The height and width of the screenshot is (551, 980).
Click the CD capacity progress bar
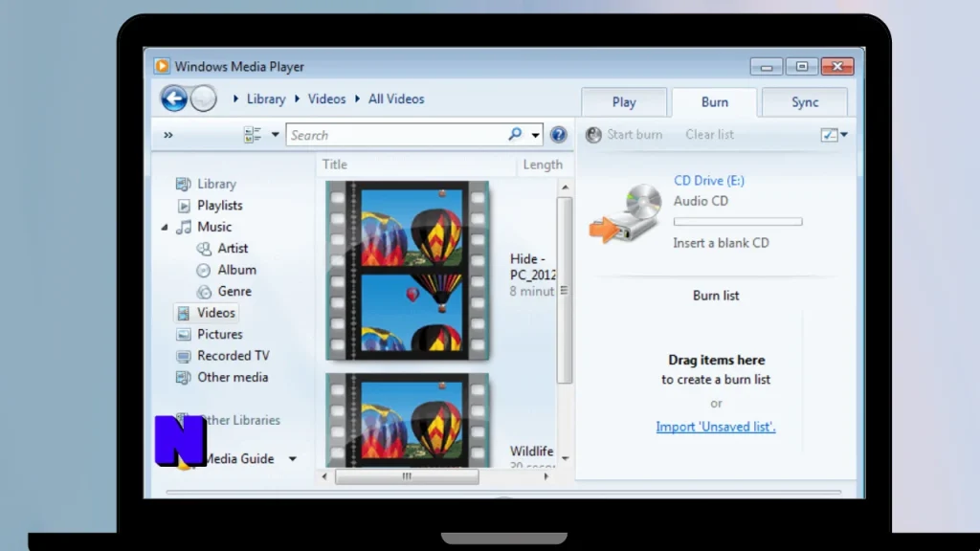click(x=738, y=222)
